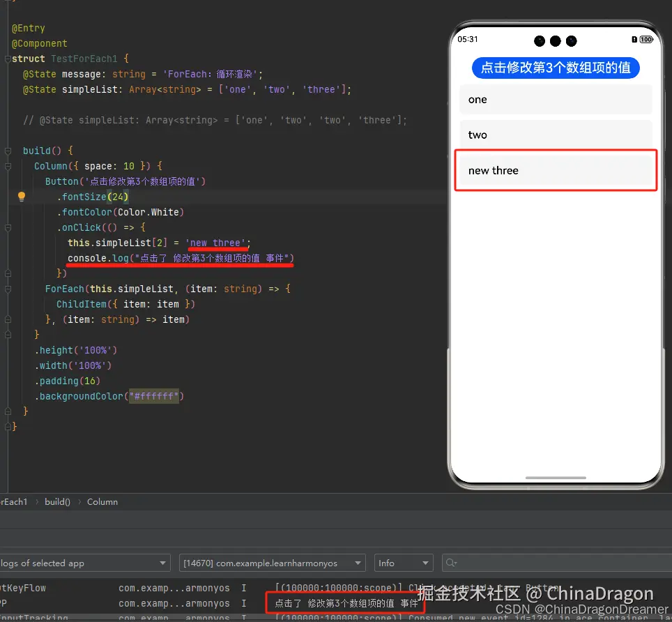The height and width of the screenshot is (622, 672).
Task: Open the 'logs of selected app' dropdown
Action: pos(85,563)
